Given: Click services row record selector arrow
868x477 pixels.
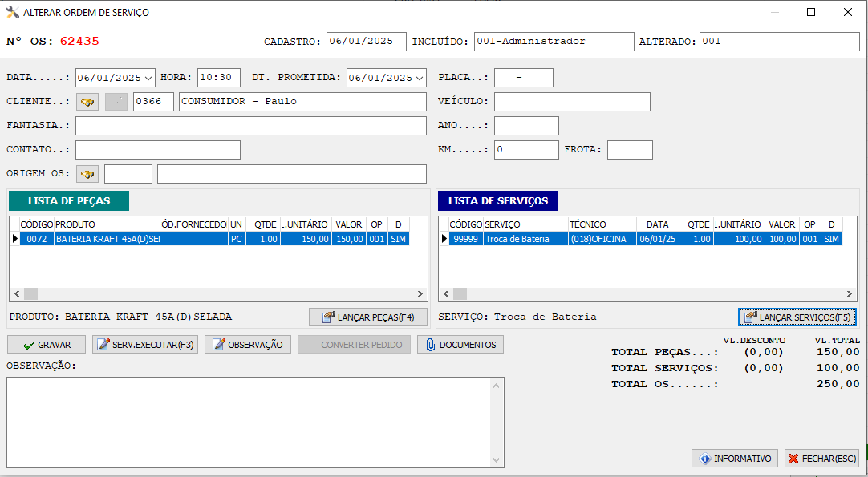Looking at the screenshot, I should point(444,239).
